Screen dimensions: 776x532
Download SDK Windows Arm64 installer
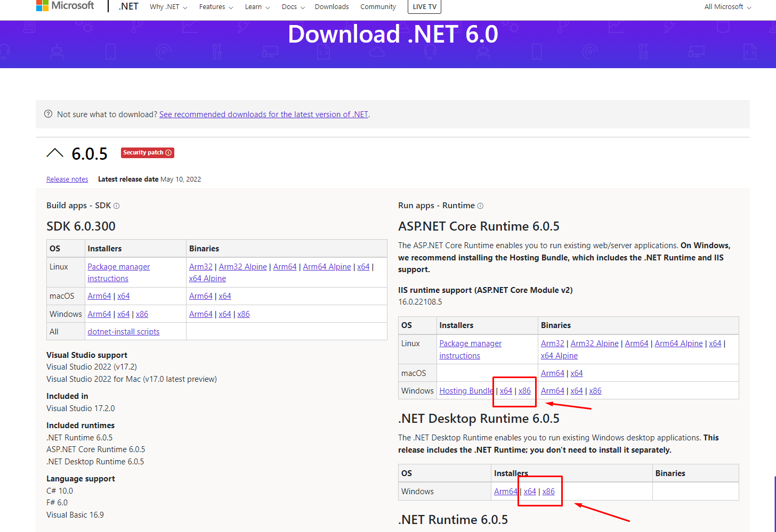point(99,314)
